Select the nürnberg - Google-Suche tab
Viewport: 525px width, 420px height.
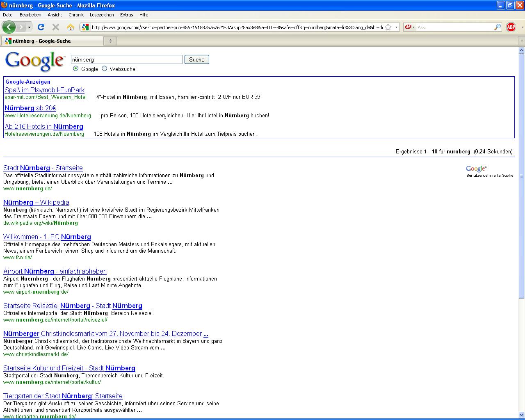point(52,41)
